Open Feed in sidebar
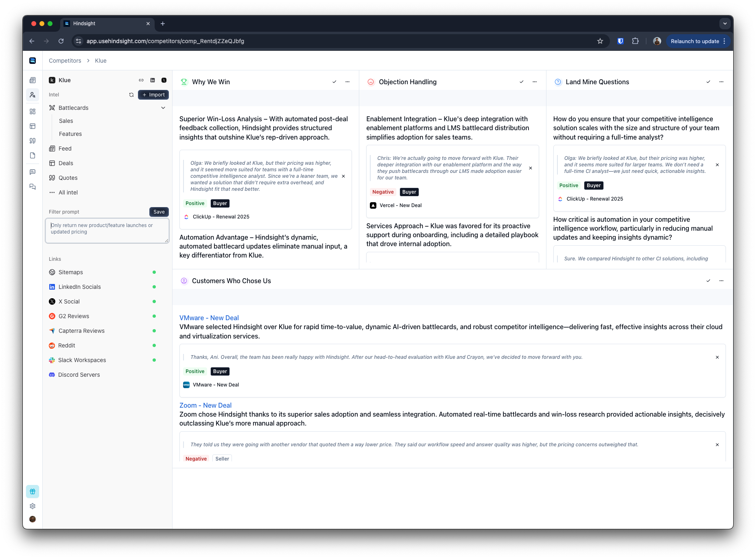The height and width of the screenshot is (559, 756). tap(65, 148)
